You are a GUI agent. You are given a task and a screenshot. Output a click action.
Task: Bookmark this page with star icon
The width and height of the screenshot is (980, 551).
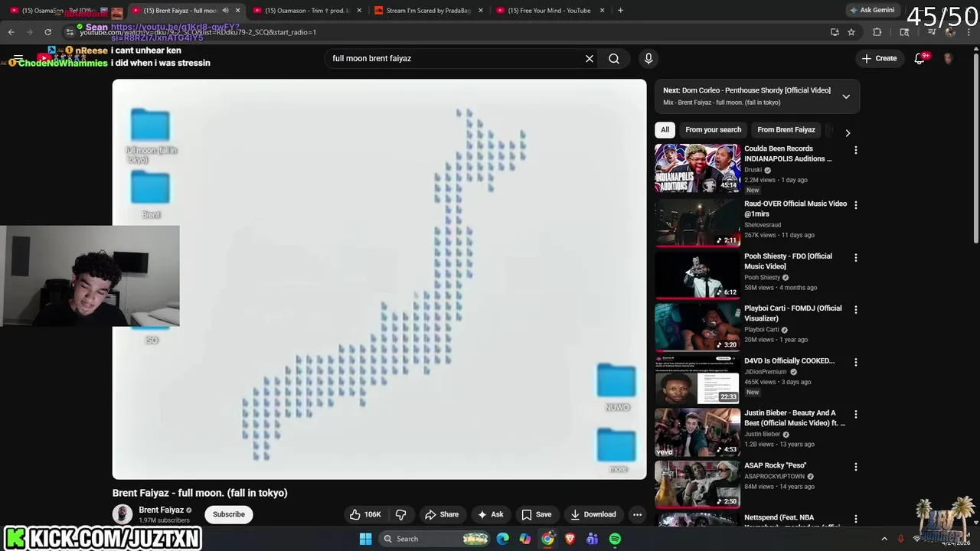851,32
